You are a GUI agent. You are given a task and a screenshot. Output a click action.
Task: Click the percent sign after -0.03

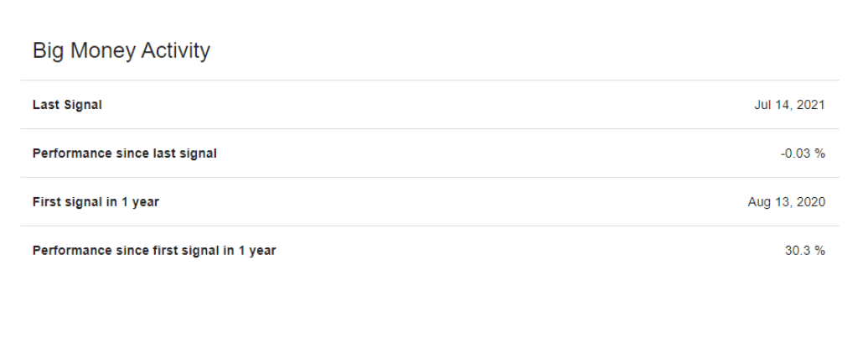820,153
